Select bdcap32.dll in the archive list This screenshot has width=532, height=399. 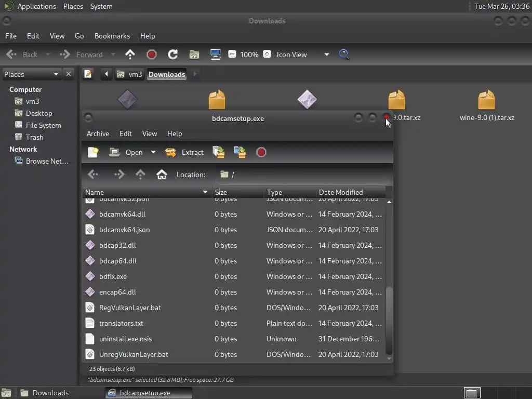tap(234, 245)
